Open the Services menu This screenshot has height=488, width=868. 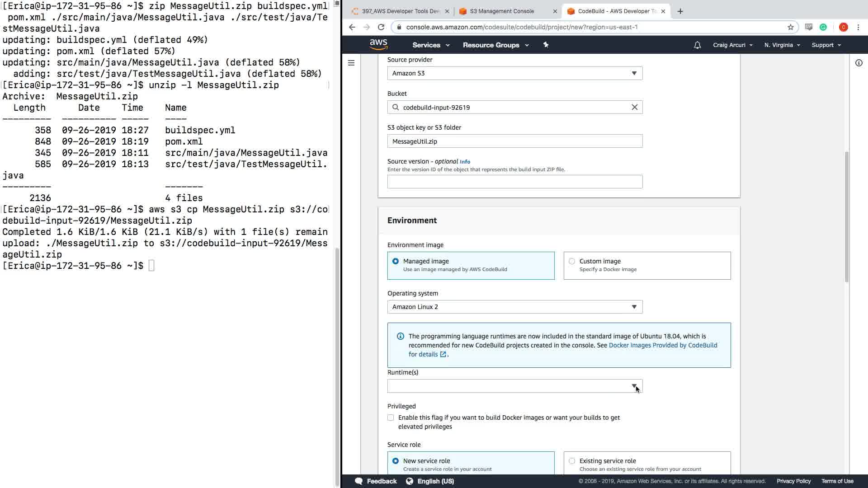pyautogui.click(x=430, y=45)
